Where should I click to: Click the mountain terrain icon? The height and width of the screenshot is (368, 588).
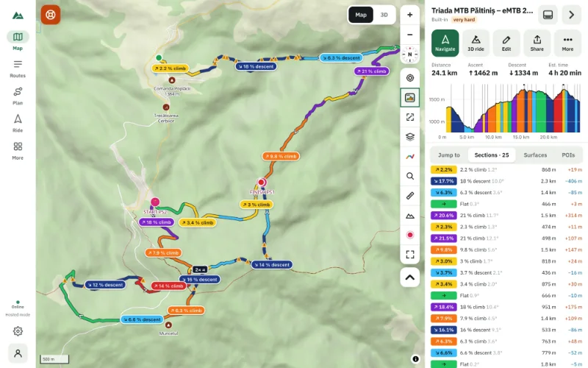pos(410,216)
